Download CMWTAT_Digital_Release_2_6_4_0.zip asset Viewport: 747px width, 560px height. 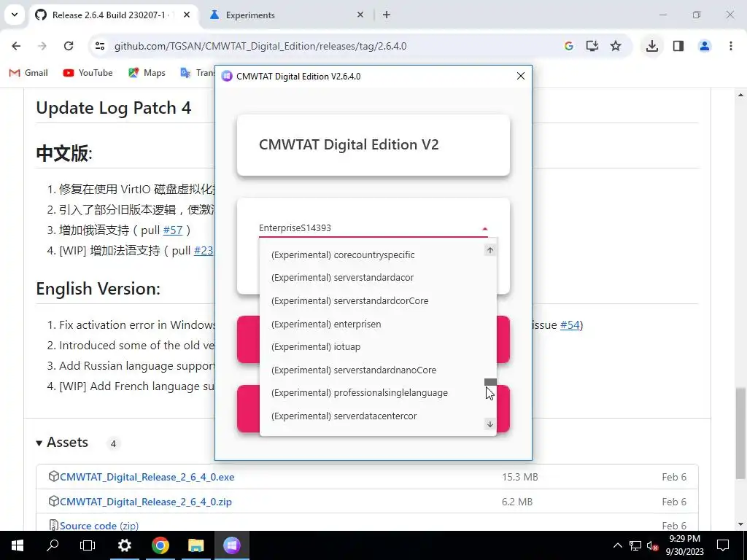(x=145, y=502)
